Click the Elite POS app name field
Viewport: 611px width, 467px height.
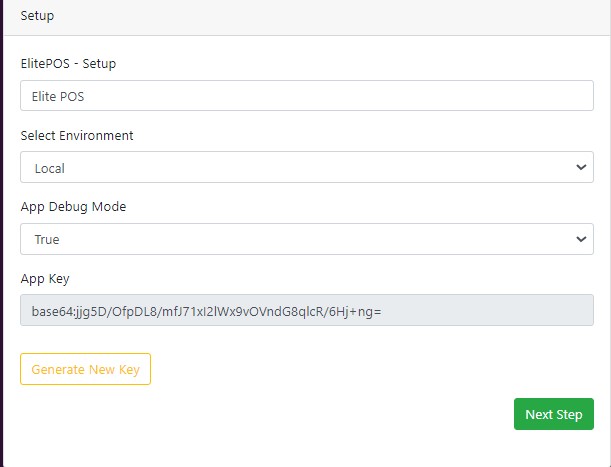click(307, 96)
